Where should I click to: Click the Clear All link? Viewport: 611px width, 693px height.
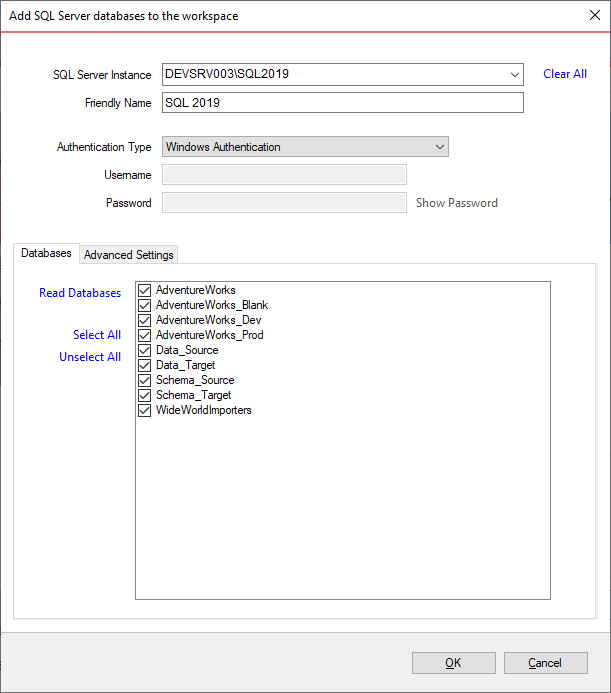(565, 74)
